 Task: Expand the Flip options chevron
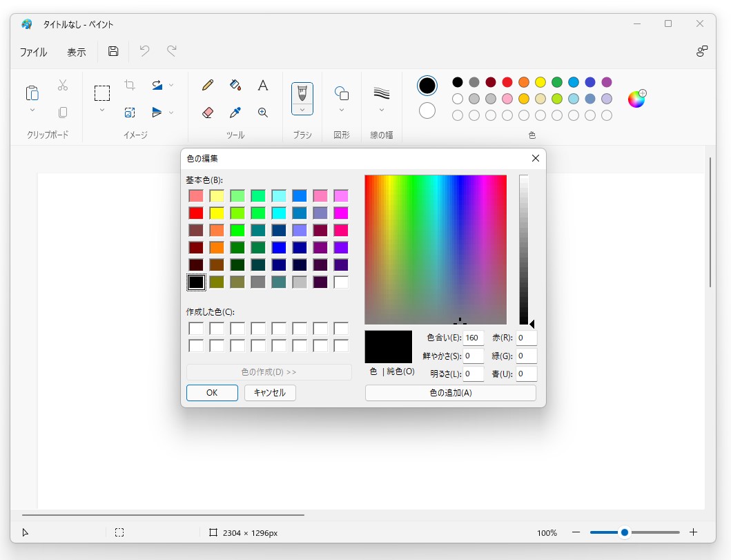point(171,113)
